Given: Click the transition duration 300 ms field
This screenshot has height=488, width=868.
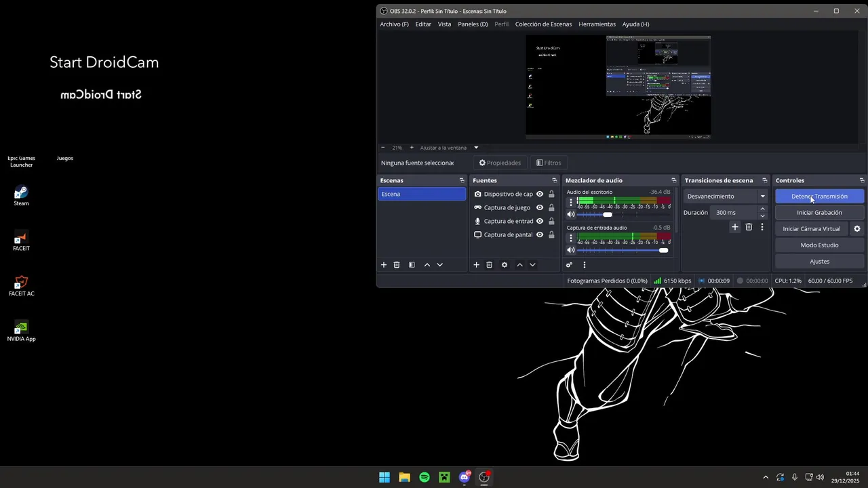Looking at the screenshot, I should click(734, 213).
